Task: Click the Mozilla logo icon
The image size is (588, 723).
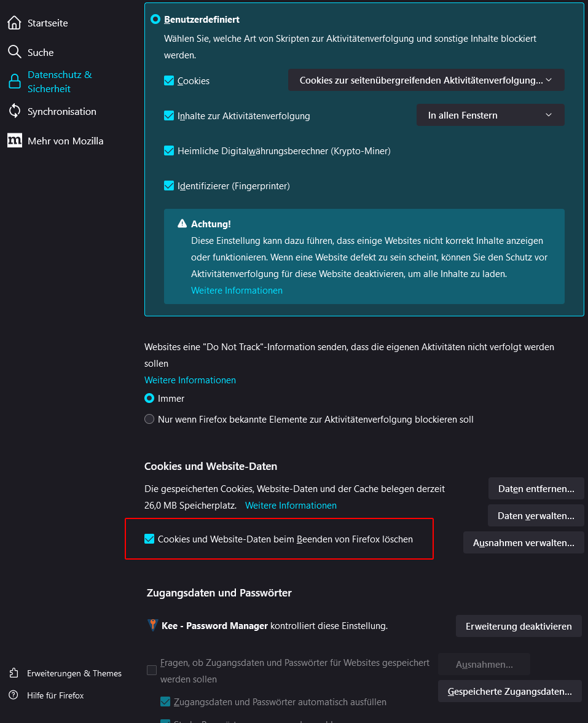Action: 14,141
